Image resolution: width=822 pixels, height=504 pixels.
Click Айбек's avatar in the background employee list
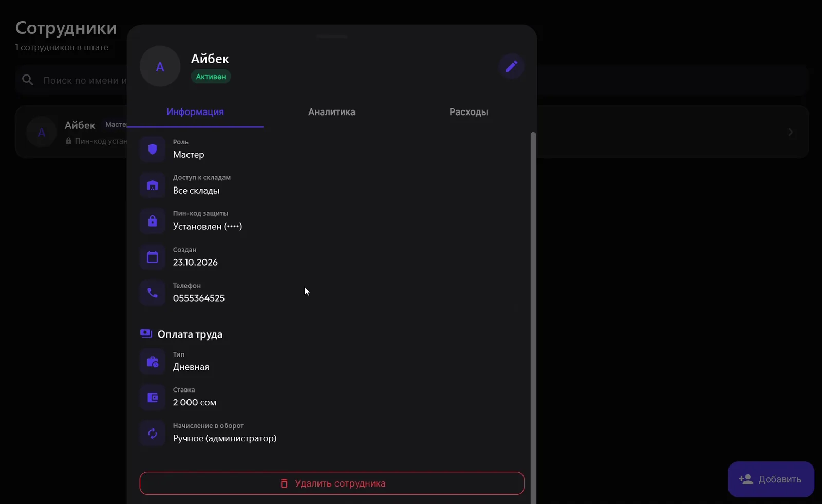coord(42,132)
